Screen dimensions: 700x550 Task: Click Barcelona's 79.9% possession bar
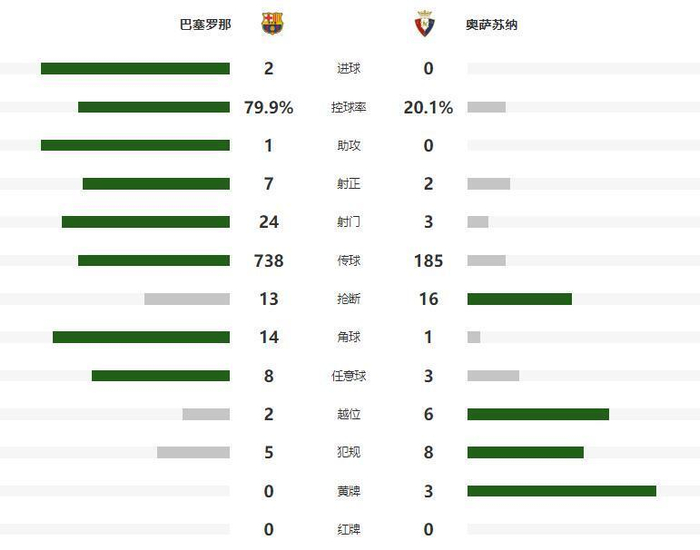tap(154, 107)
